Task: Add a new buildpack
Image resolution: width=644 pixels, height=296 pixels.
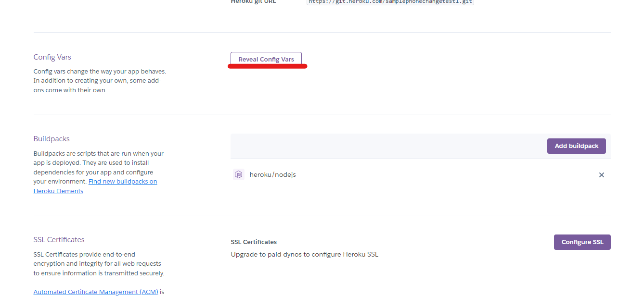Action: 576,146
